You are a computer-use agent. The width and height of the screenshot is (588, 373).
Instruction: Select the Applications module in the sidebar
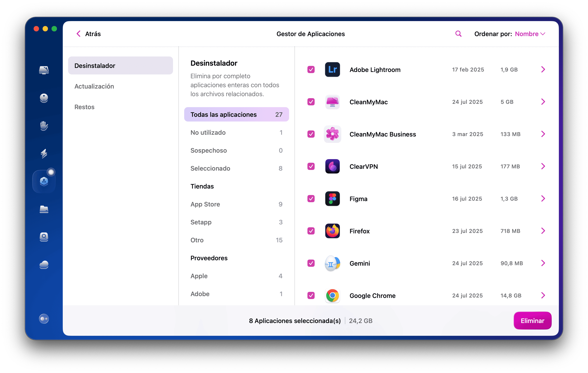coord(44,181)
